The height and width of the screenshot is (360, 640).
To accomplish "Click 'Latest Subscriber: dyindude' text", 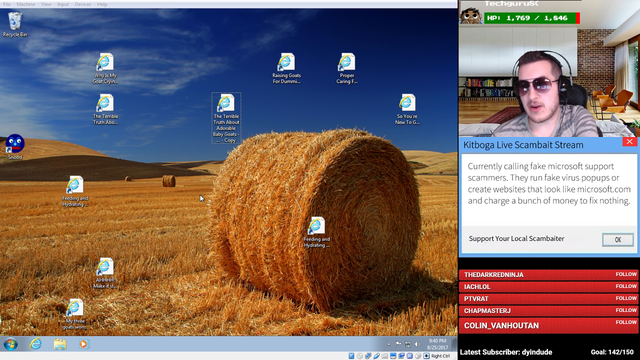I will (x=506, y=352).
